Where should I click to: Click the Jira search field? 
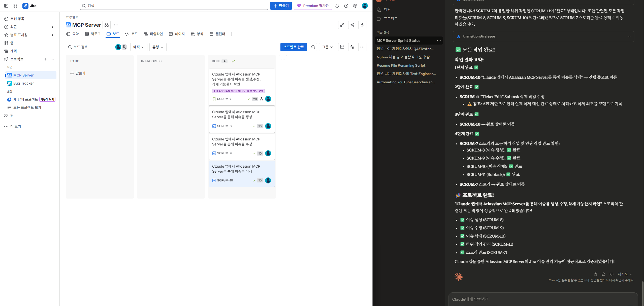click(174, 6)
